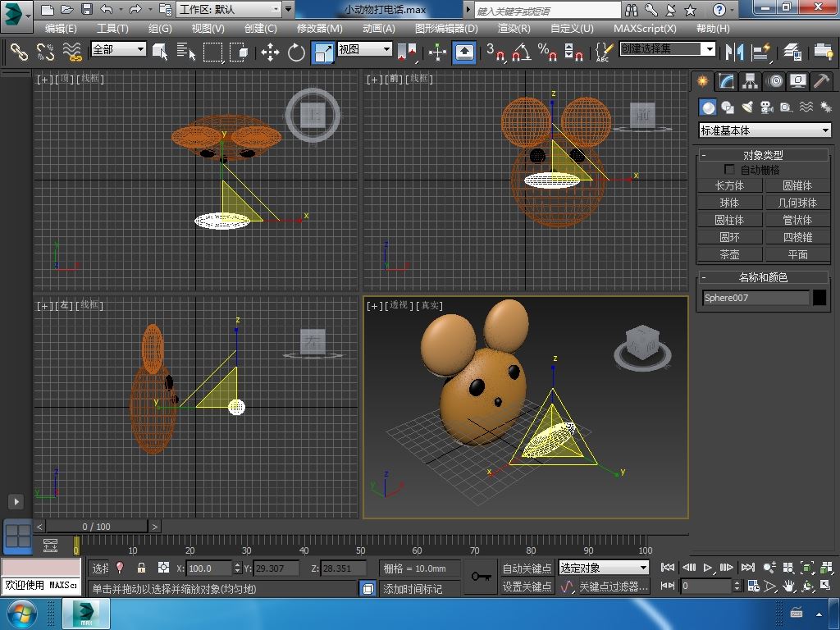Click the 平面 button

point(797,254)
